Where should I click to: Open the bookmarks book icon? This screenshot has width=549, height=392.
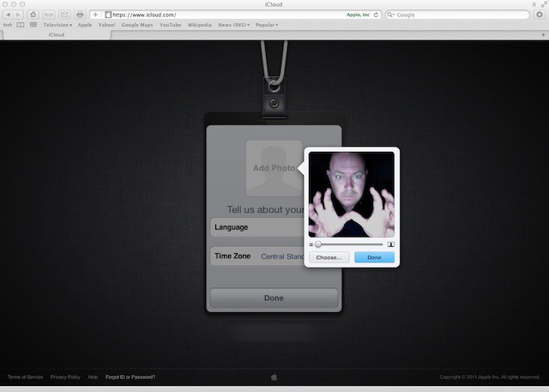[21, 25]
